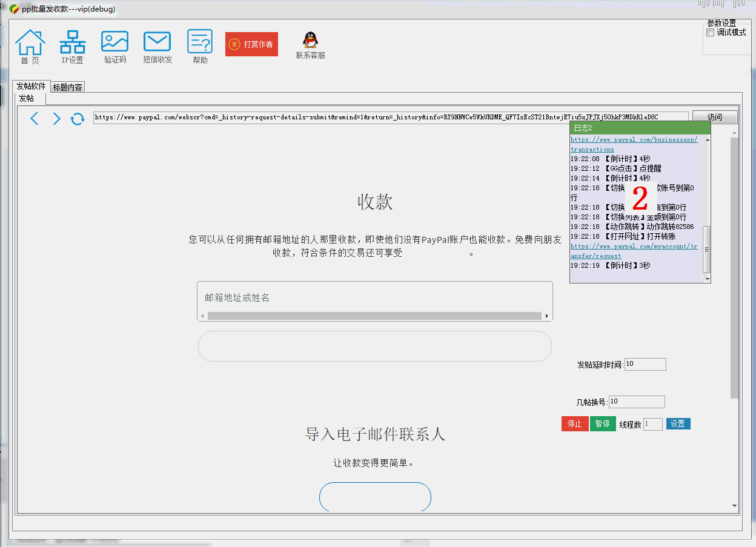756x547 pixels.
Task: Click the 线程数 thread count field
Action: pos(653,425)
